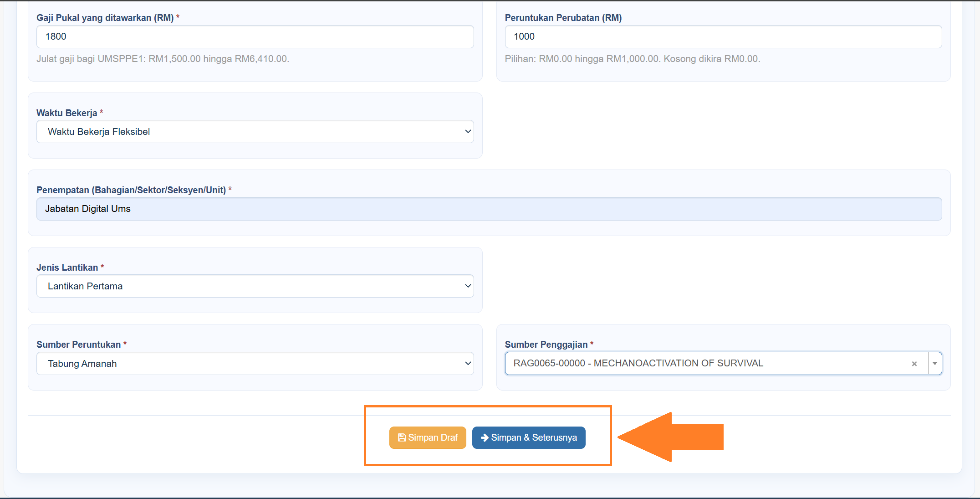Click the Simpan Draf button
980x499 pixels.
pos(428,437)
